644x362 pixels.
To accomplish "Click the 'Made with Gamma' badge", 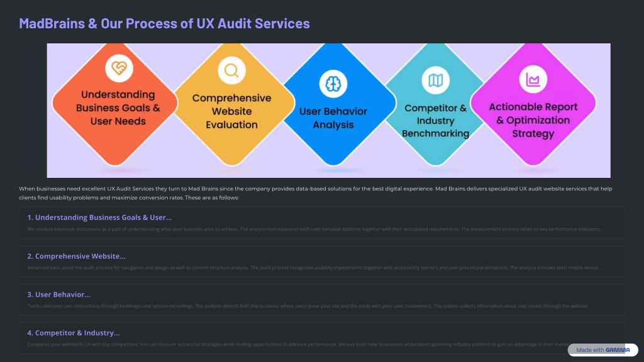I will [602, 349].
